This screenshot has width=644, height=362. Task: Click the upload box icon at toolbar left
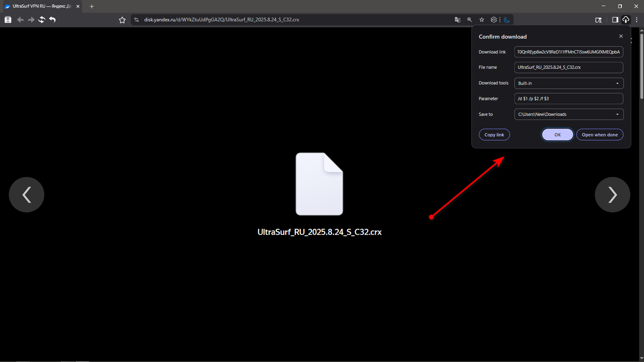pyautogui.click(x=8, y=20)
